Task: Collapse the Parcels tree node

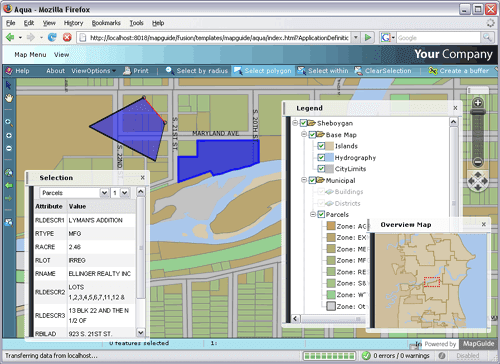Action: [313, 214]
